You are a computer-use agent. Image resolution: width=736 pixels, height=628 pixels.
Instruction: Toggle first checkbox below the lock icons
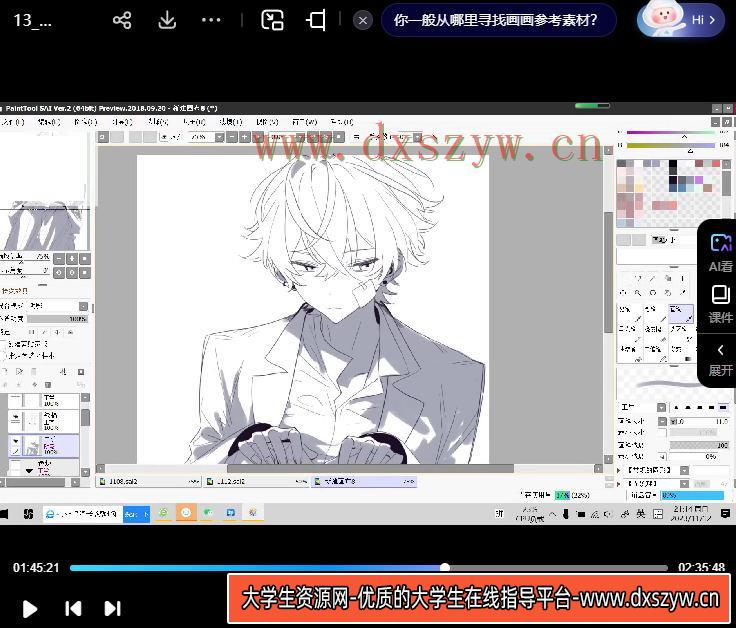pos(4,344)
